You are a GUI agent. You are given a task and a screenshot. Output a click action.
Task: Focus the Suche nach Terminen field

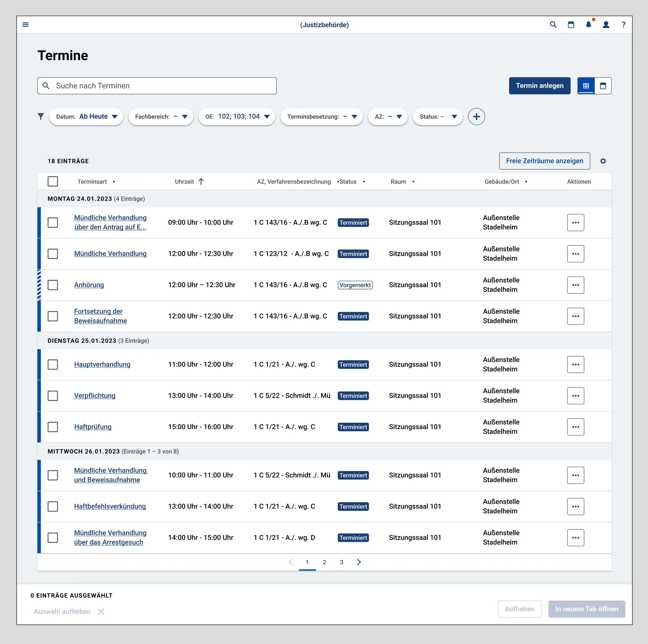pos(157,86)
